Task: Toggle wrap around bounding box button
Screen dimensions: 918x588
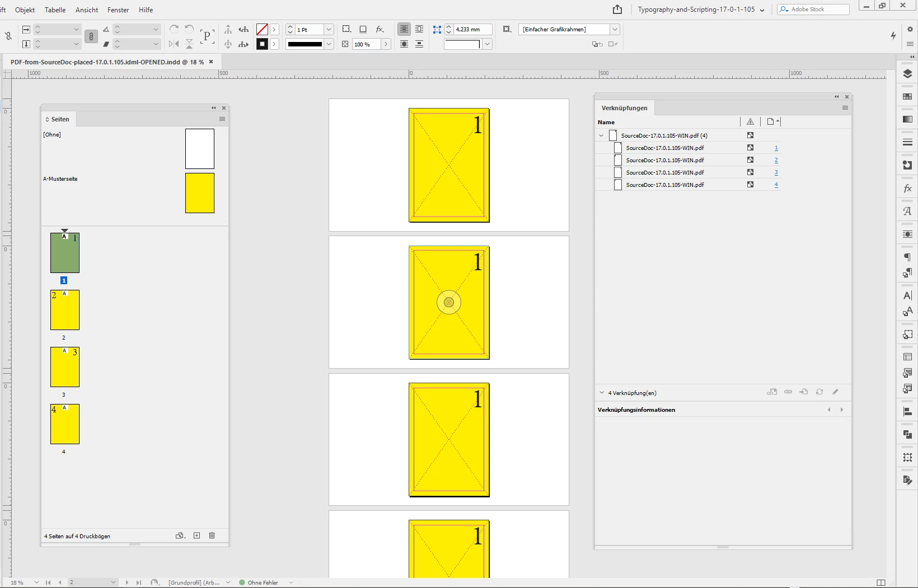Action: point(419,29)
